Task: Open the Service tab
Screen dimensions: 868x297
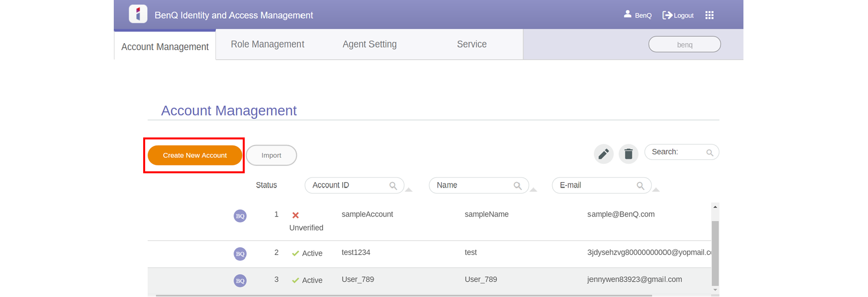Action: pyautogui.click(x=471, y=44)
